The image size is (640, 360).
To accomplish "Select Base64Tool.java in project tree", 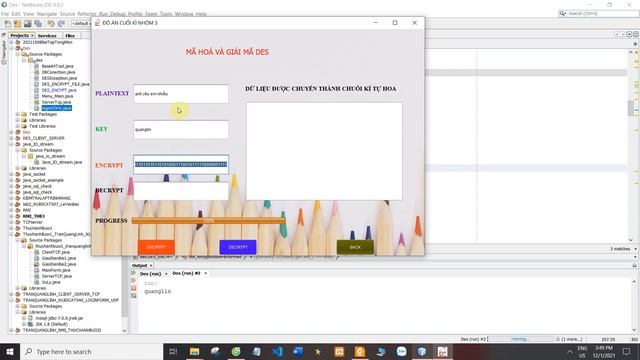I will 57,66.
